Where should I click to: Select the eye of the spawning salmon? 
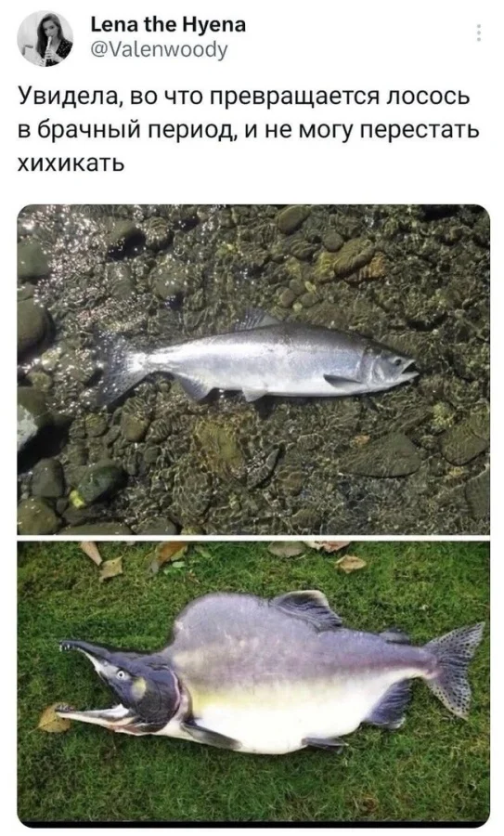click(x=121, y=674)
